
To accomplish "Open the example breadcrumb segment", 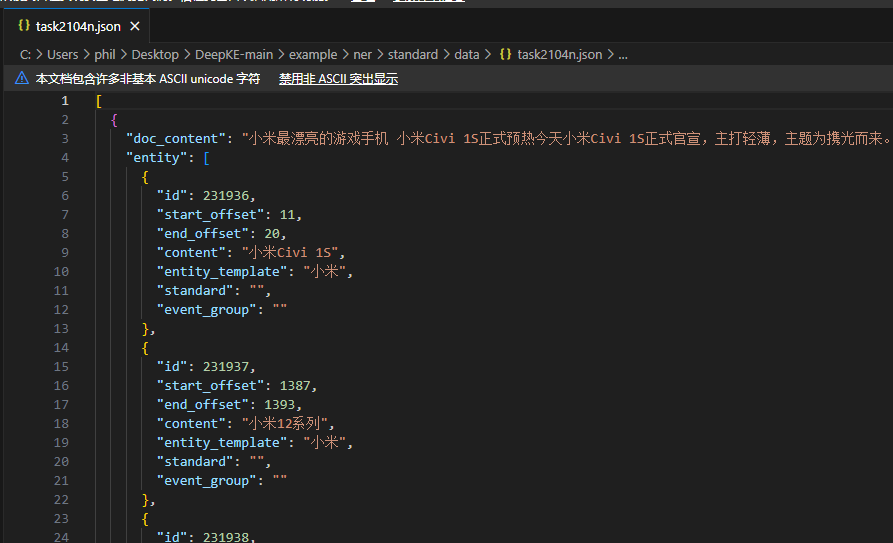I will click(x=313, y=55).
